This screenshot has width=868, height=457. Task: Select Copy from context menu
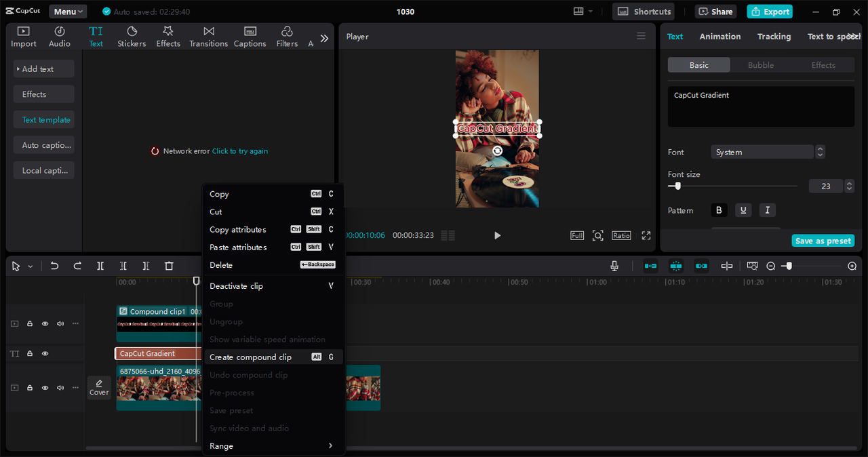point(273,194)
